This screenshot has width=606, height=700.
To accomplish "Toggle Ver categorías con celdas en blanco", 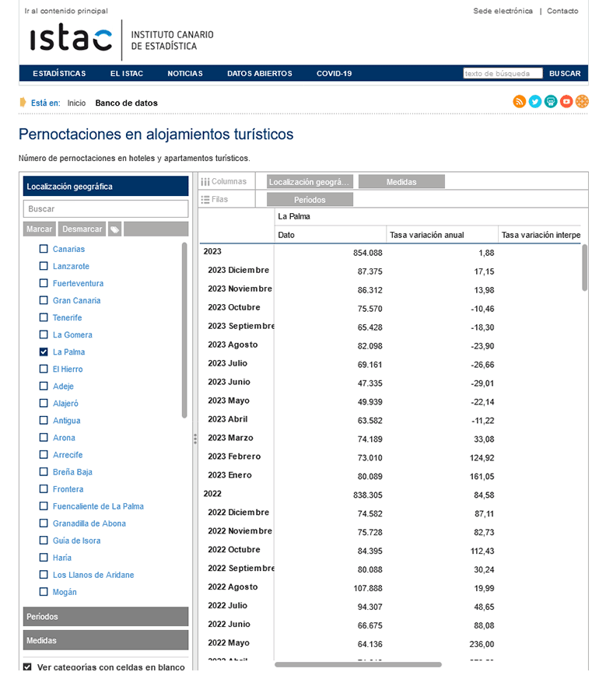I will (x=28, y=667).
